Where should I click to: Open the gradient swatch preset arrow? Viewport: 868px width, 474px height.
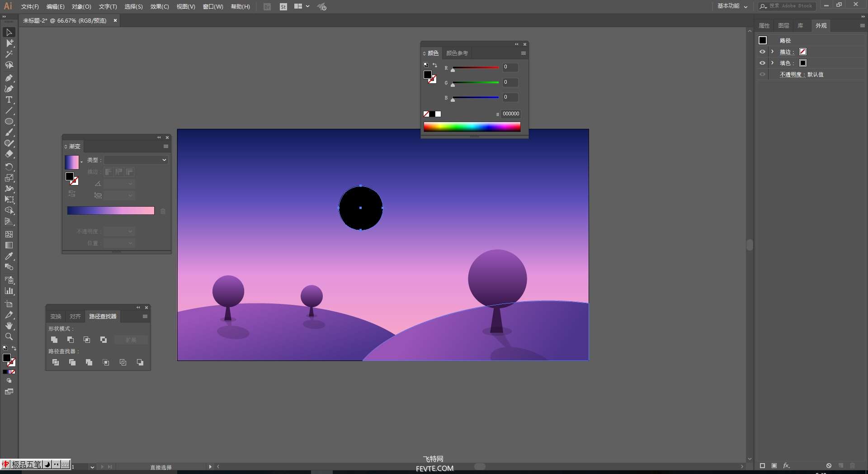pos(82,162)
